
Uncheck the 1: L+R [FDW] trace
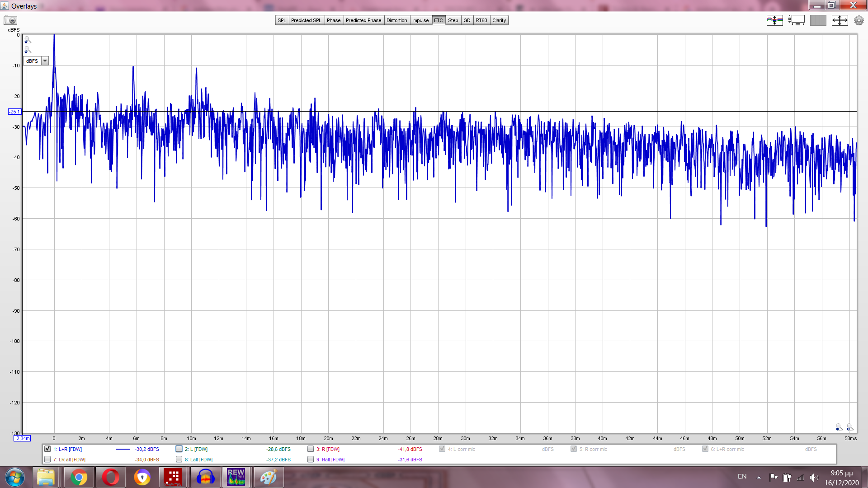(47, 449)
